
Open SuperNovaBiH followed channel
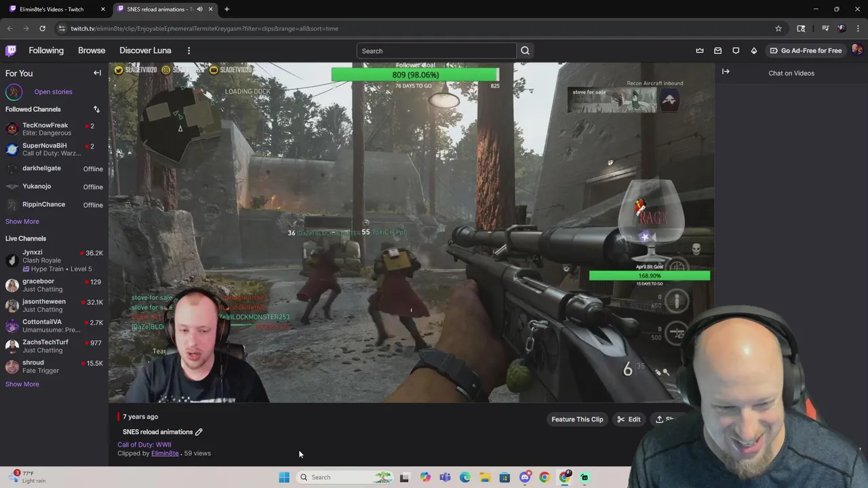(54, 149)
